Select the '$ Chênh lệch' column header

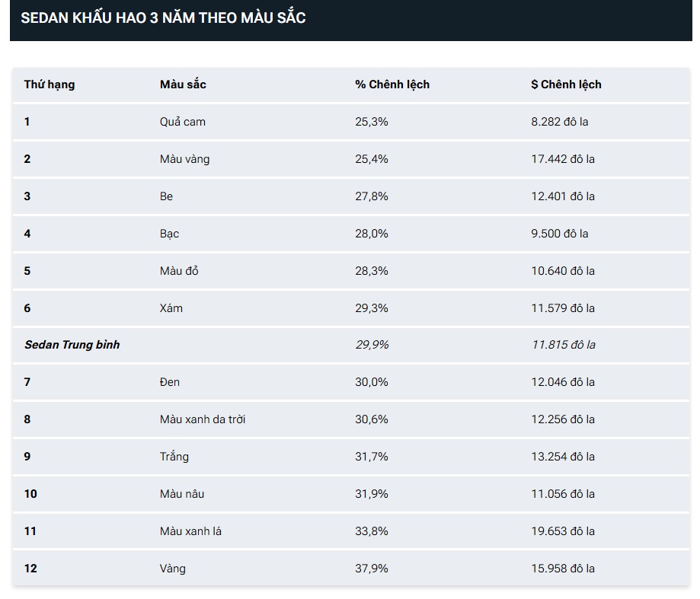pyautogui.click(x=566, y=84)
